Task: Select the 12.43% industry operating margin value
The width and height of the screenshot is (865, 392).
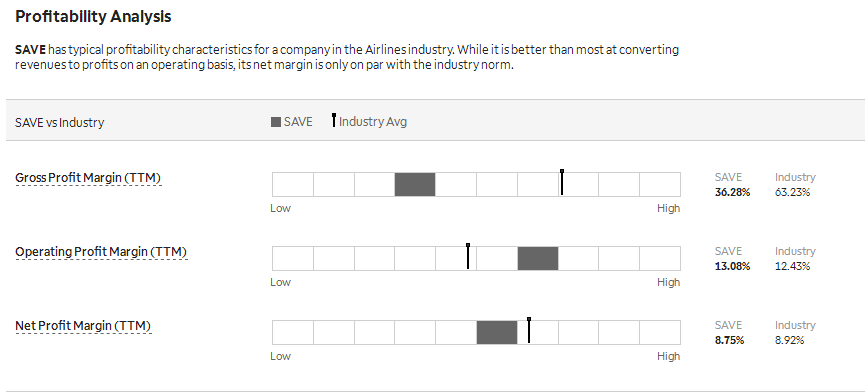Action: pos(793,266)
